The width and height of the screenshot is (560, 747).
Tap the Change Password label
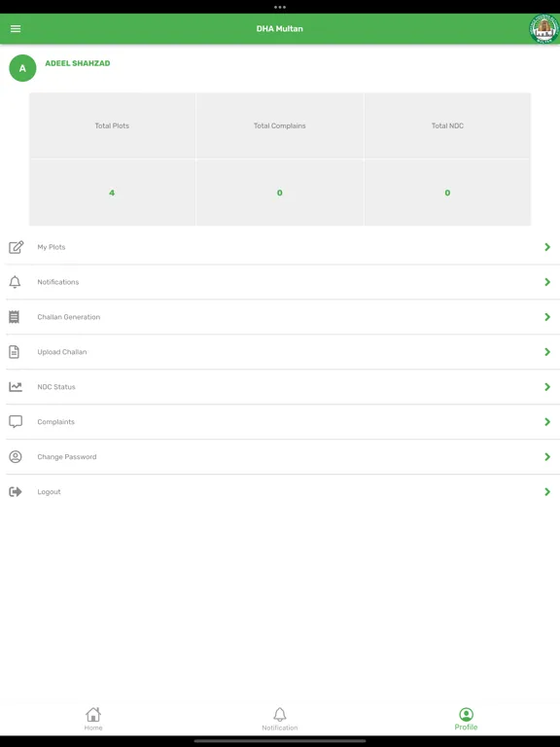[67, 456]
